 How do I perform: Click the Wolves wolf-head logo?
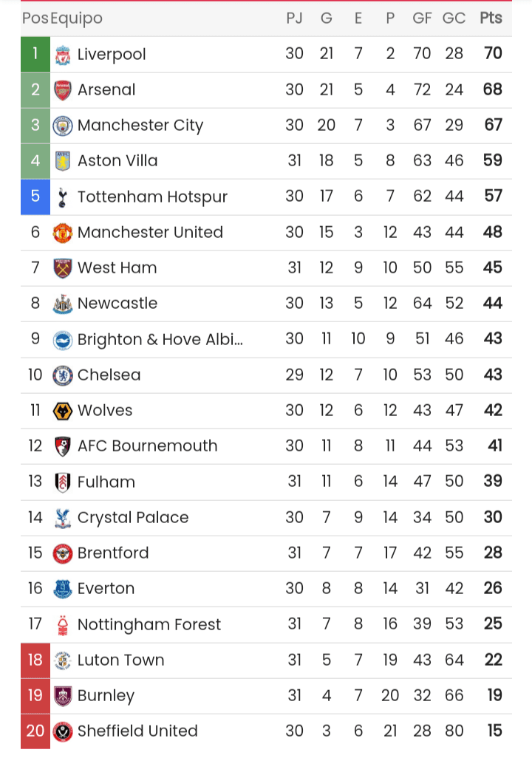click(62, 411)
